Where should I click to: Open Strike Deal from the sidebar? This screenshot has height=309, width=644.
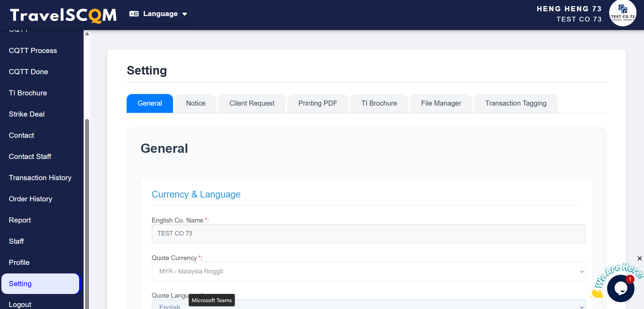(x=27, y=114)
